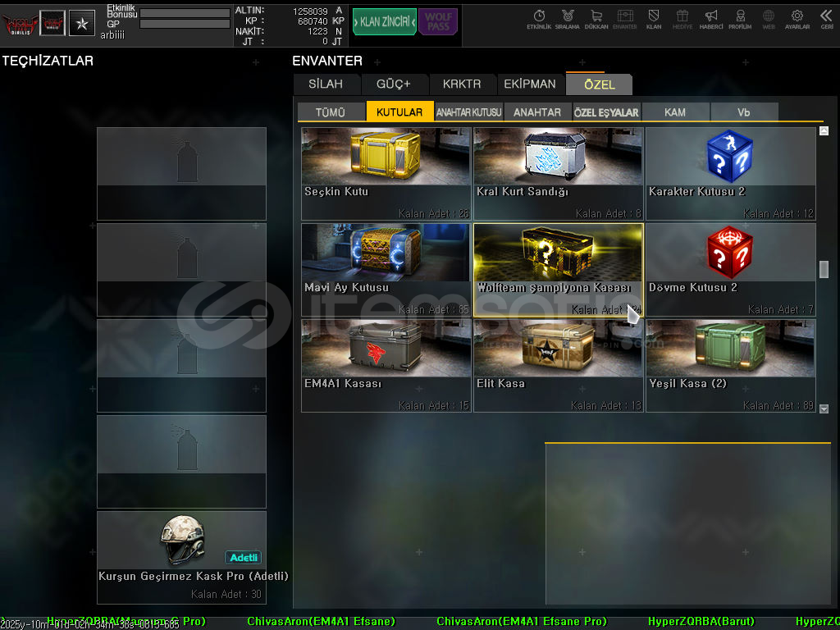Click the 'arbiiii' player name
This screenshot has height=630, width=840.
112,34
